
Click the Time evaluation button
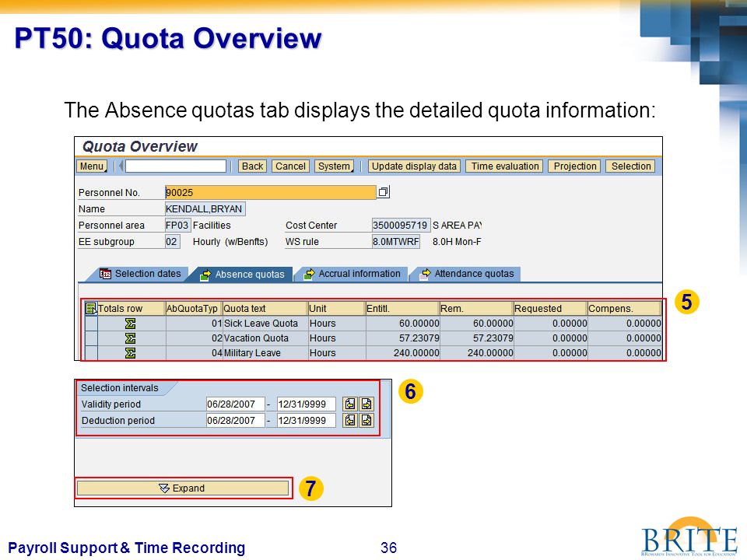click(x=504, y=166)
